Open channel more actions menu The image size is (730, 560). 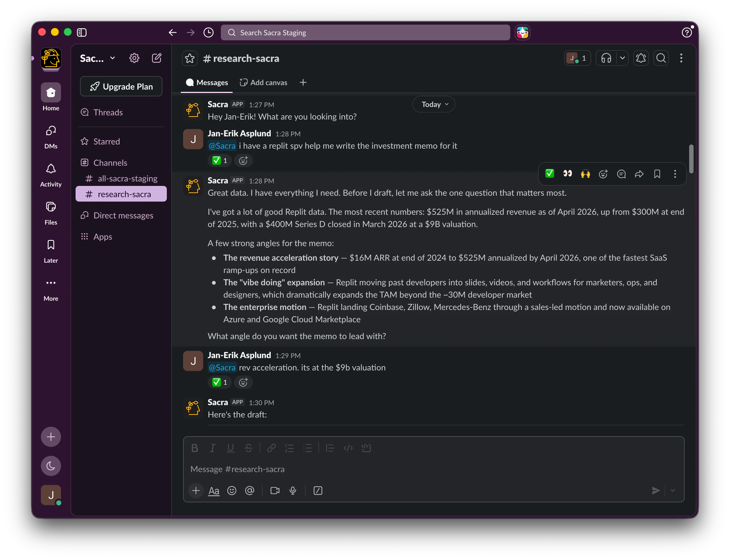681,58
